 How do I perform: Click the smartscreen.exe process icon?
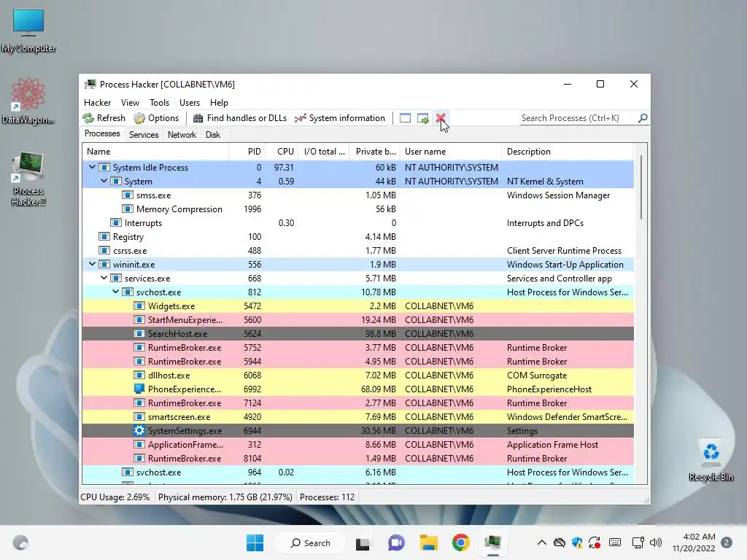pos(139,416)
